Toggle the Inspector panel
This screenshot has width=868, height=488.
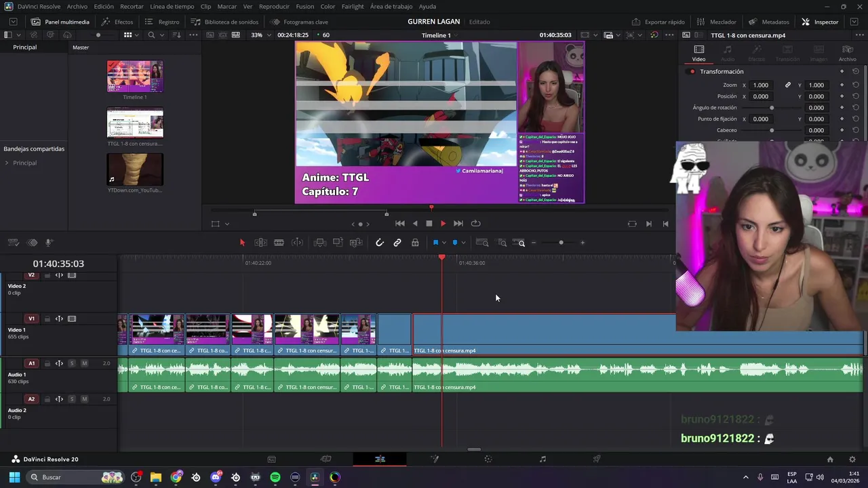820,22
